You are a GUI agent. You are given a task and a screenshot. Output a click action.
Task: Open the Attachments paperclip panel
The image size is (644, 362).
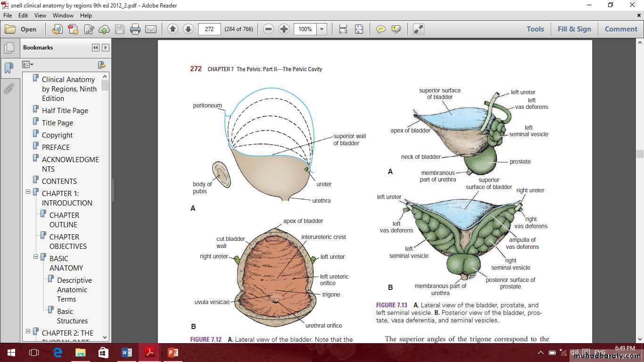coord(9,88)
